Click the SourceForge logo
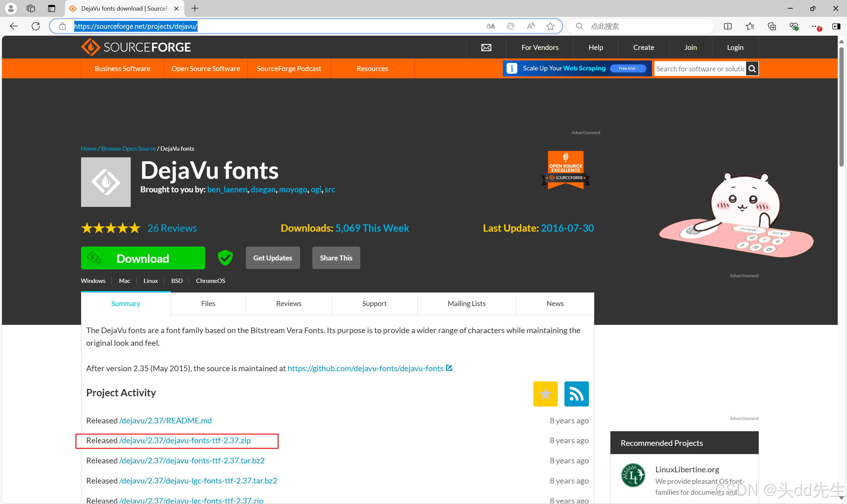 136,47
